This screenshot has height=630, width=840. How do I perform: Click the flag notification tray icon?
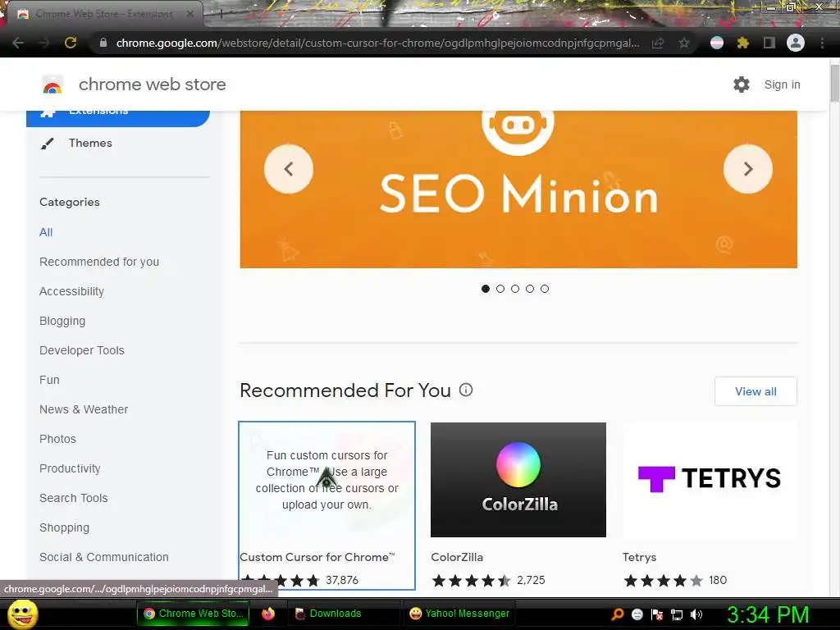click(x=657, y=614)
